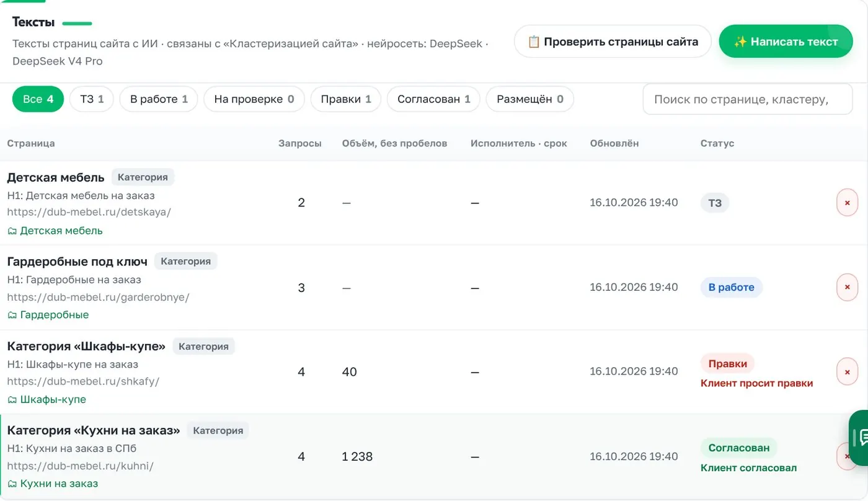
Task: Open the dub-mebel.ru/detskaya/ URL
Action: pos(89,212)
